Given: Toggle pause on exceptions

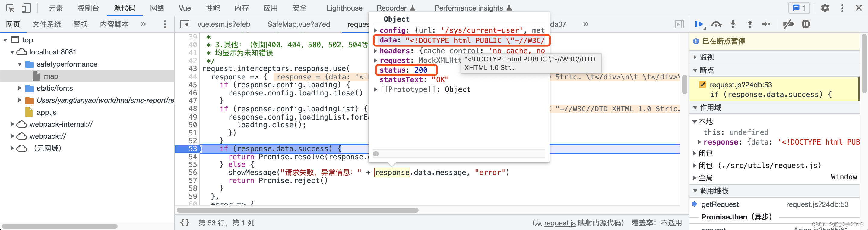Looking at the screenshot, I should tap(806, 24).
